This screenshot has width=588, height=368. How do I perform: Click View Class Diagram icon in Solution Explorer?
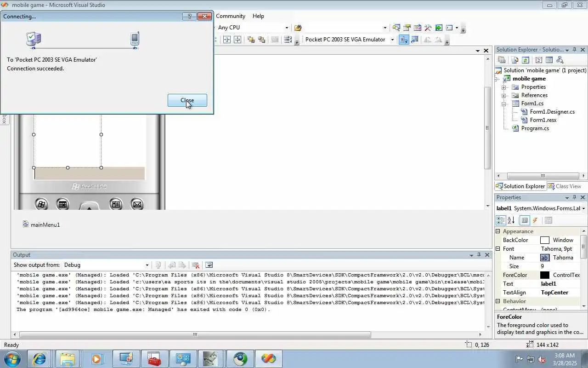point(560,60)
